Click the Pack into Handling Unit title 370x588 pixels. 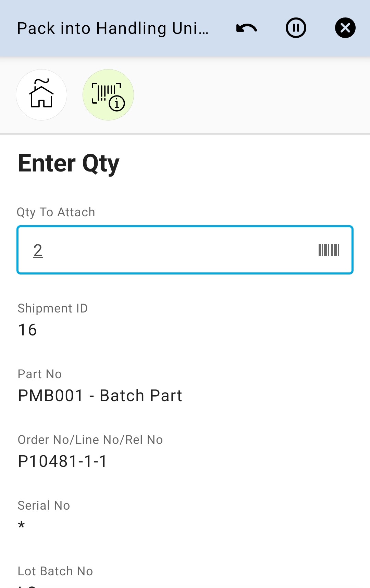[x=113, y=28]
